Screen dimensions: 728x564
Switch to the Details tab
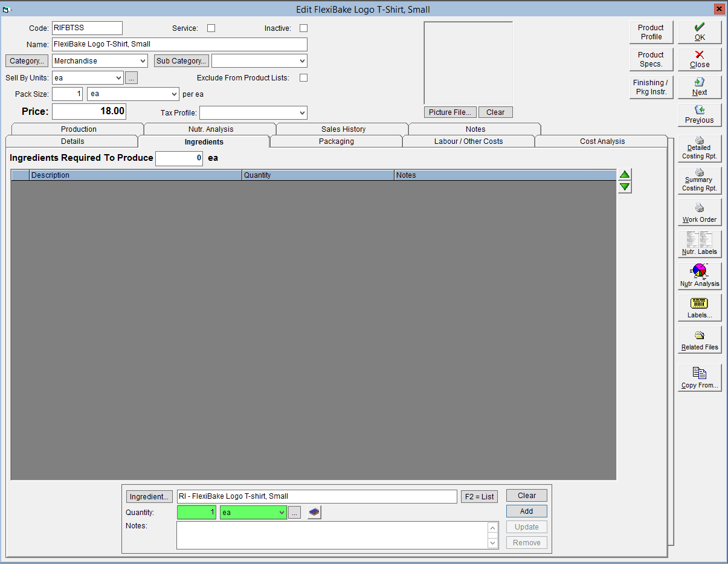point(72,141)
